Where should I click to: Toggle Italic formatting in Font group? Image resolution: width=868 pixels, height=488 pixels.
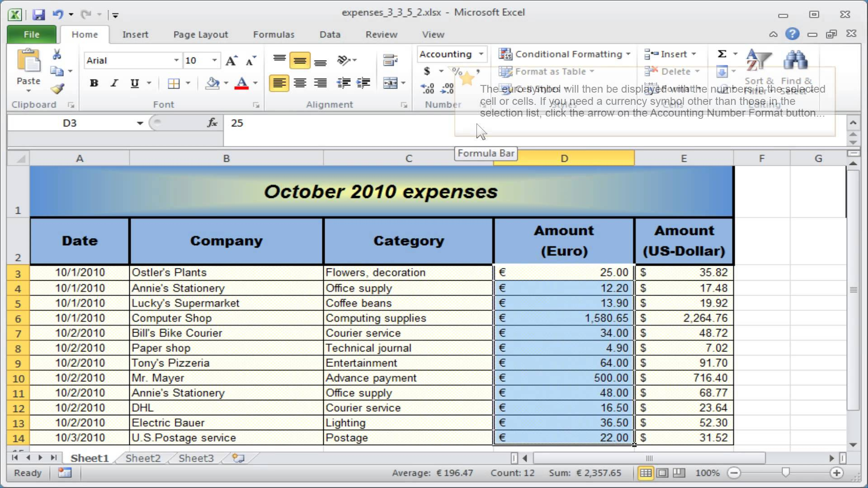pos(114,82)
